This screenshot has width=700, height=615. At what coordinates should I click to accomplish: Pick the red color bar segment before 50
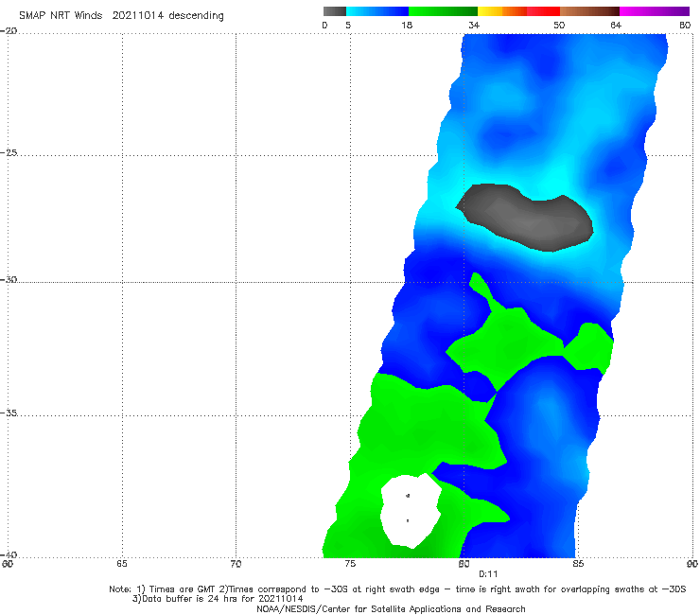coord(543,11)
